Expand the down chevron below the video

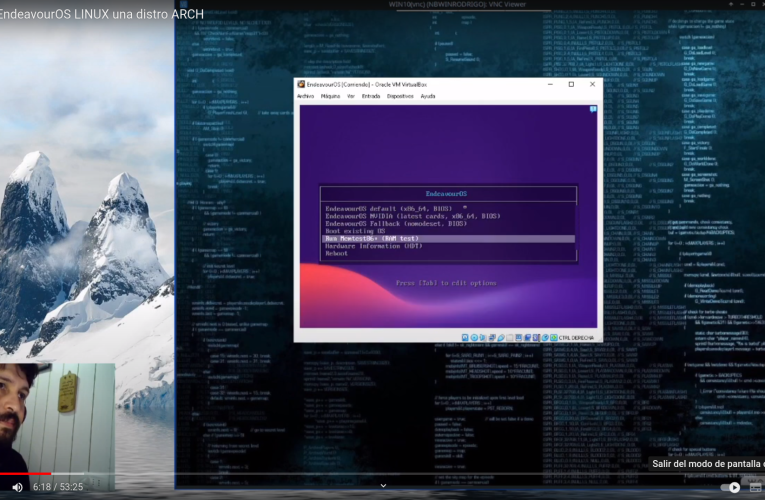tap(383, 485)
